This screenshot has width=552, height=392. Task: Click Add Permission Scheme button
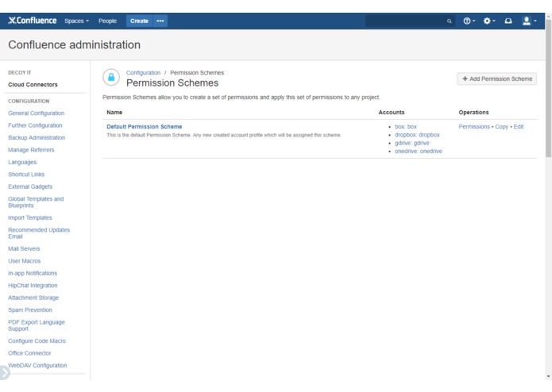point(496,79)
